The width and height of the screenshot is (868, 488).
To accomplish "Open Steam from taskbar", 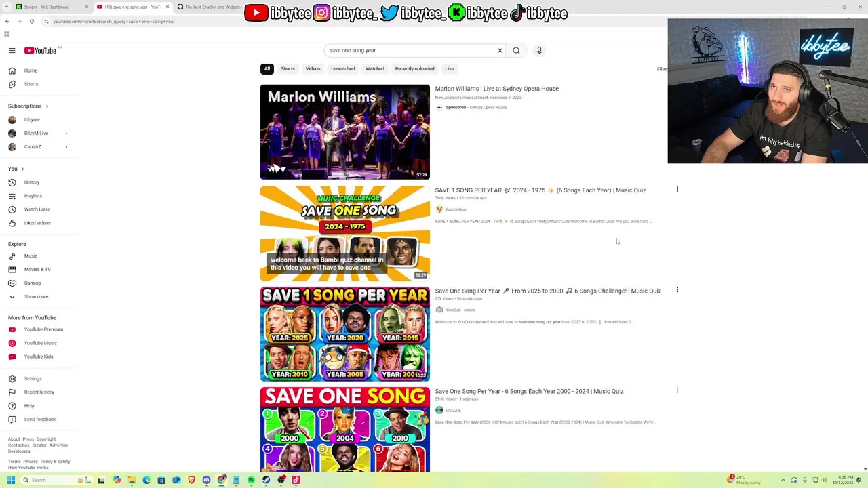I will pyautogui.click(x=266, y=480).
